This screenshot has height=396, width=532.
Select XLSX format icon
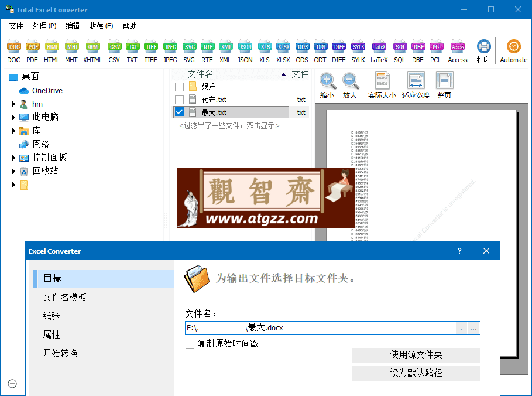tap(283, 47)
